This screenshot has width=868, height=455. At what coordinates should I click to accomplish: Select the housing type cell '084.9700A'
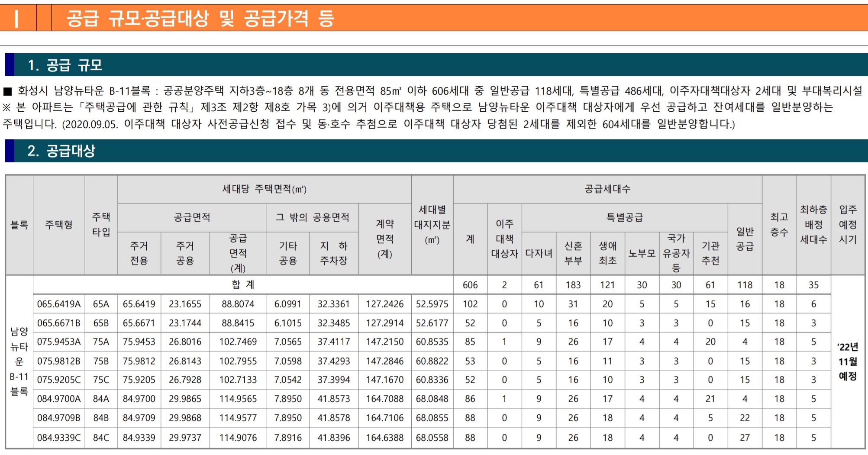[x=59, y=399]
